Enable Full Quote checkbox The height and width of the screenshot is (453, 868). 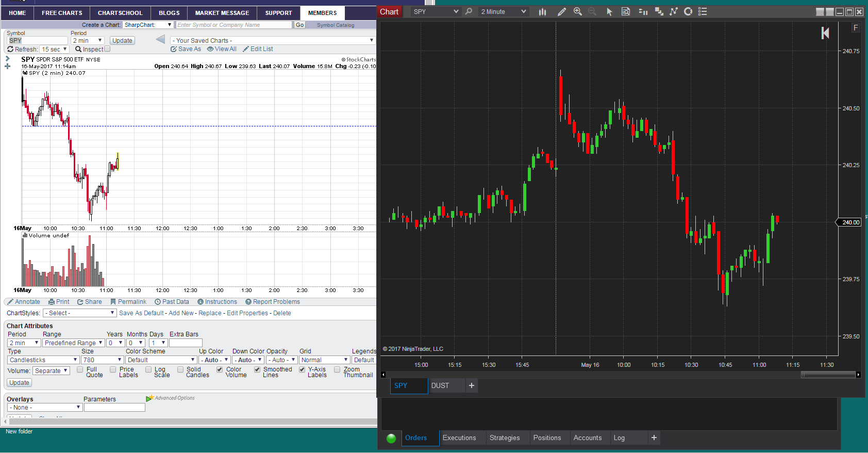pos(80,369)
